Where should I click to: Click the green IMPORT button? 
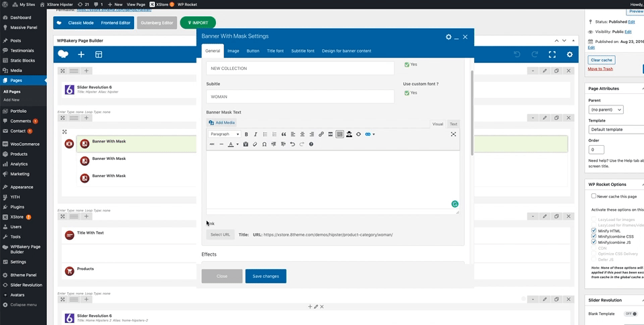point(198,23)
